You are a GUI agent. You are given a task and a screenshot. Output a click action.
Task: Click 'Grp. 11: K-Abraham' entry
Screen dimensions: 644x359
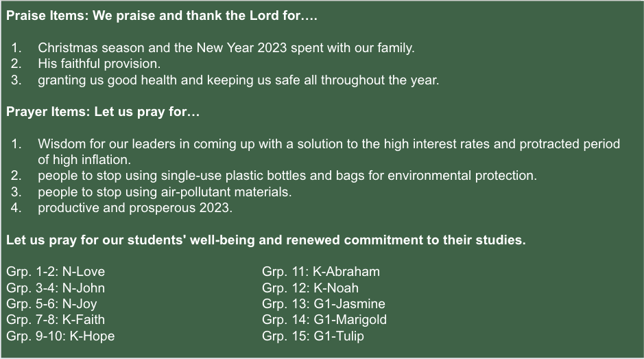point(321,272)
